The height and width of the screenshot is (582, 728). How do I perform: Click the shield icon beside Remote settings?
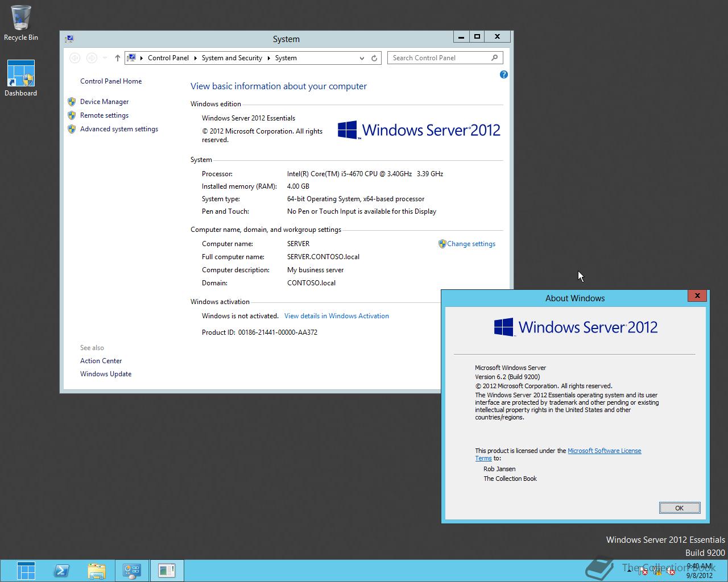pos(72,115)
